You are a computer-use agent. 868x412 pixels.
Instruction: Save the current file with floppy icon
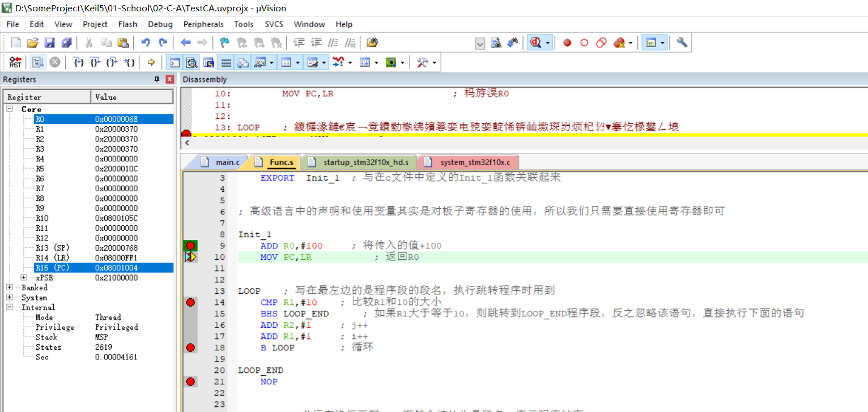click(x=50, y=42)
